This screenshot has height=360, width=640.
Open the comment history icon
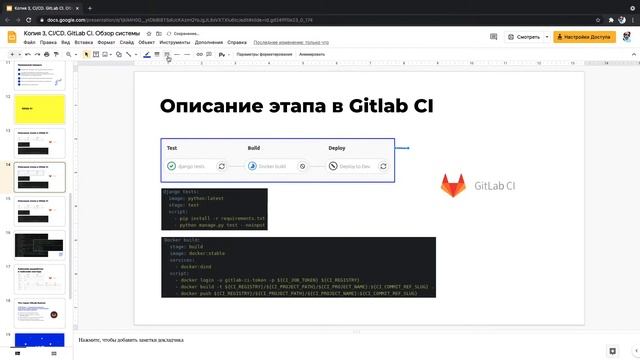point(493,37)
